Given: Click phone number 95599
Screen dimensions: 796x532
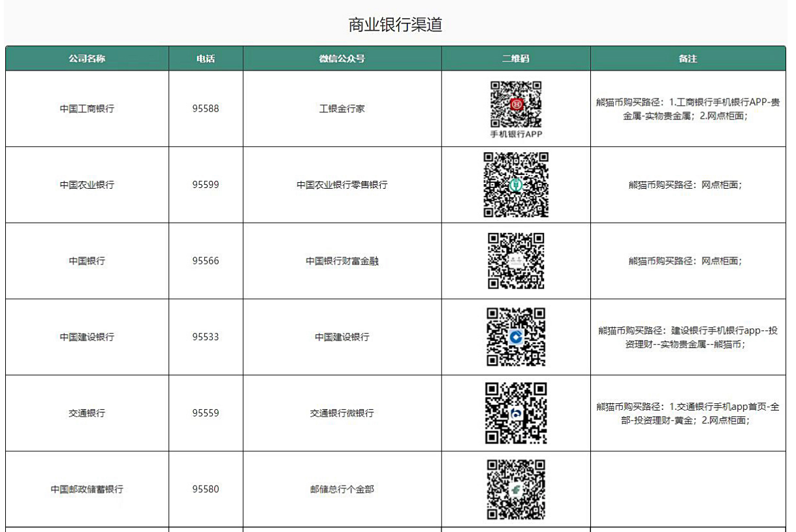Looking at the screenshot, I should point(206,185).
